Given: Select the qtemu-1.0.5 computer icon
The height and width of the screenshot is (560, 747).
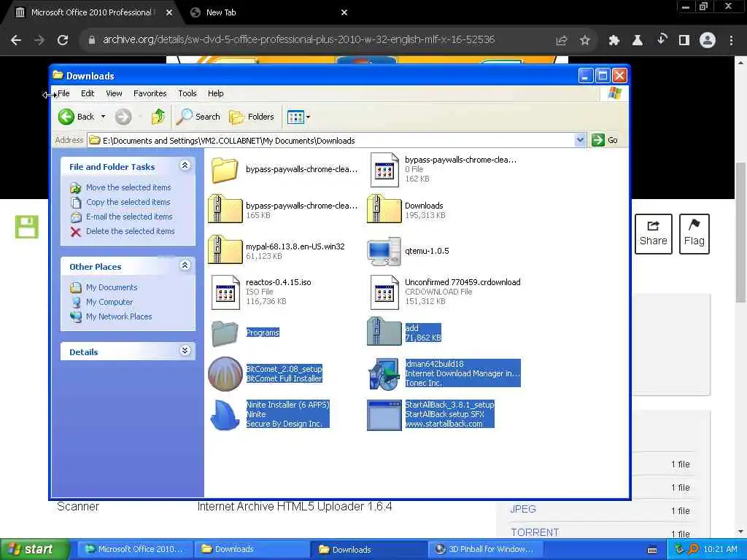Looking at the screenshot, I should click(x=384, y=251).
